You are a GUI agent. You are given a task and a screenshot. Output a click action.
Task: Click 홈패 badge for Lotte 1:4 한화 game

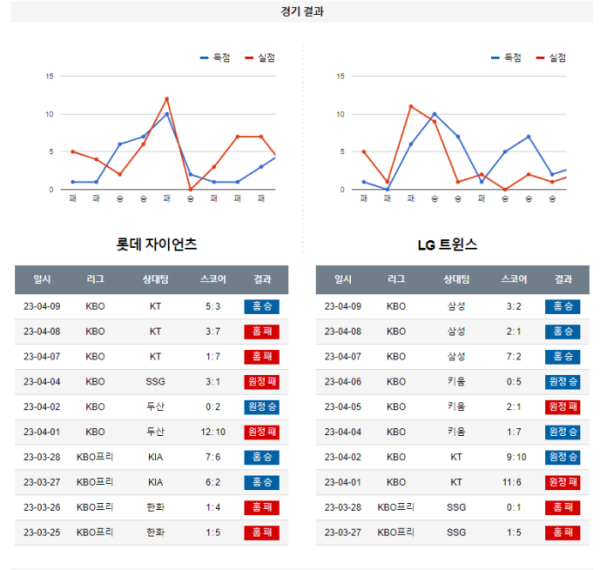262,508
